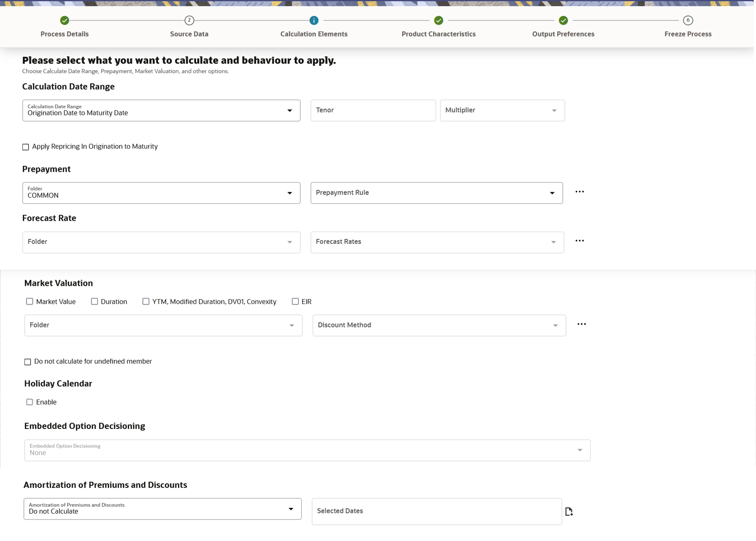
Task: Click the Freeze Process step circle icon
Action: pos(688,20)
